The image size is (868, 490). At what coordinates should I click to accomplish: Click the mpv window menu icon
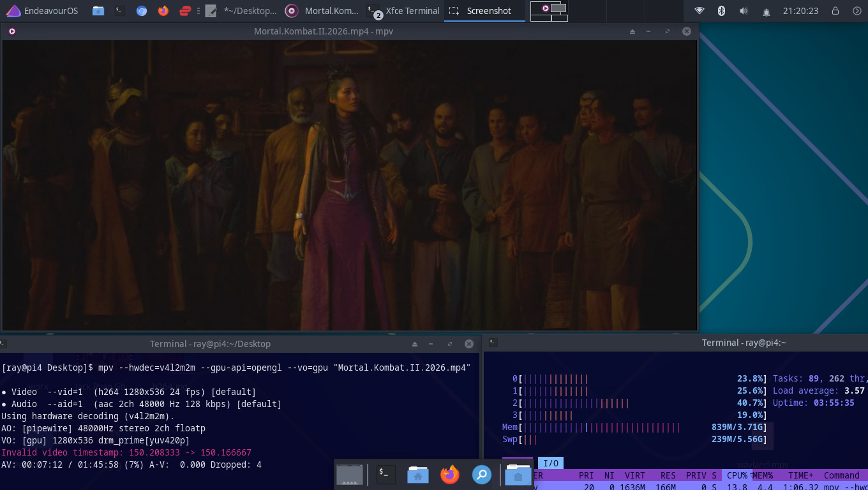[11, 31]
